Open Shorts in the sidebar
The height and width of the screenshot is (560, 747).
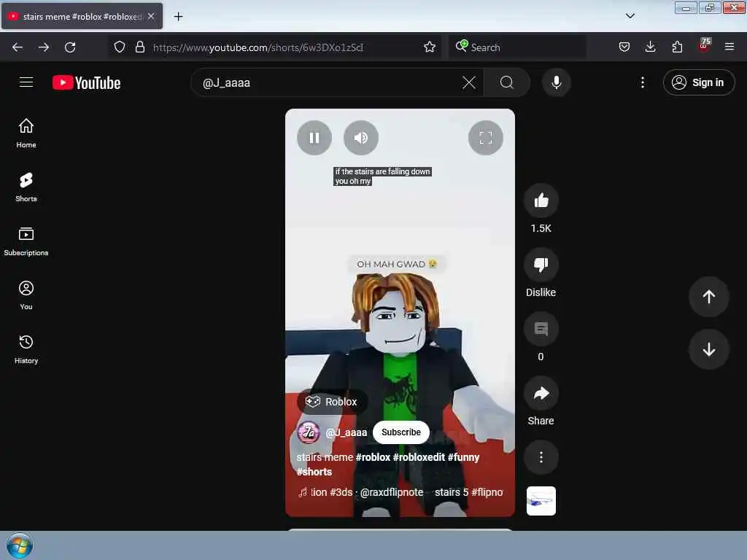point(26,187)
